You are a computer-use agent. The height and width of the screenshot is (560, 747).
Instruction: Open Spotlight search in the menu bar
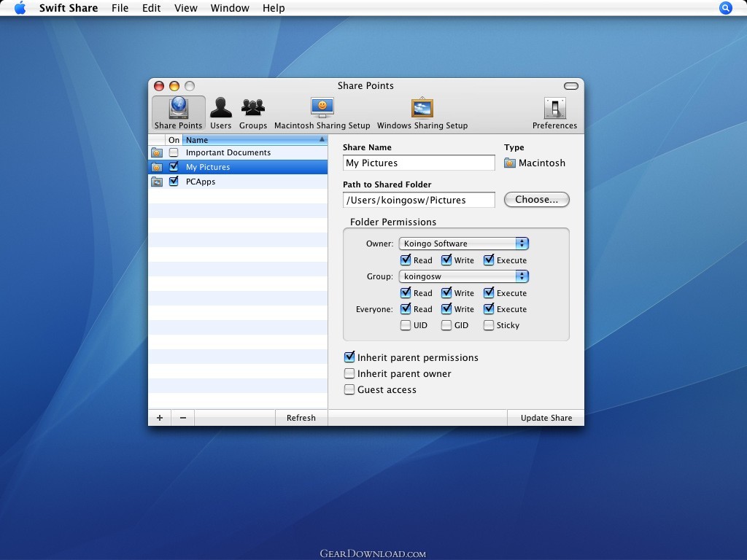(x=726, y=7)
